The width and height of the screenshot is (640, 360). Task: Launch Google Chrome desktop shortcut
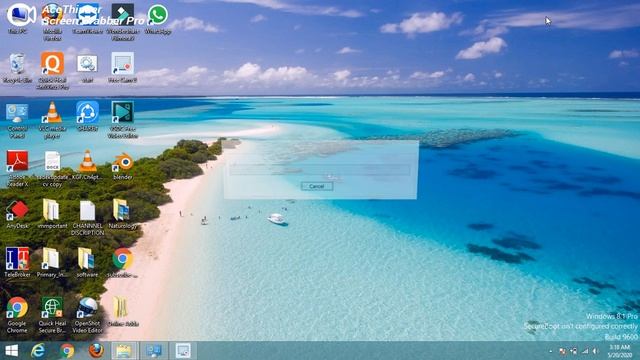[x=17, y=308]
